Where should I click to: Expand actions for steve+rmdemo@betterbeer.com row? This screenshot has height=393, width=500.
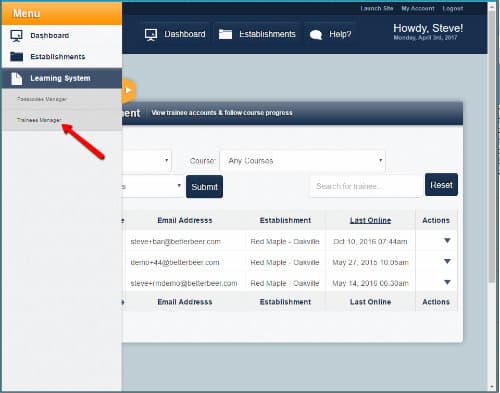(447, 282)
